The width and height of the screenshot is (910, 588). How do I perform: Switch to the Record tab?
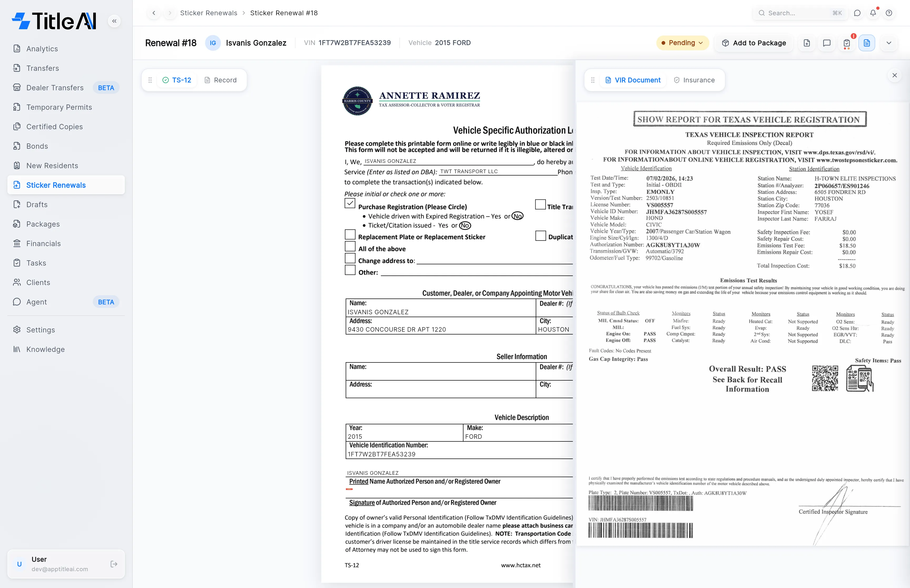click(220, 80)
